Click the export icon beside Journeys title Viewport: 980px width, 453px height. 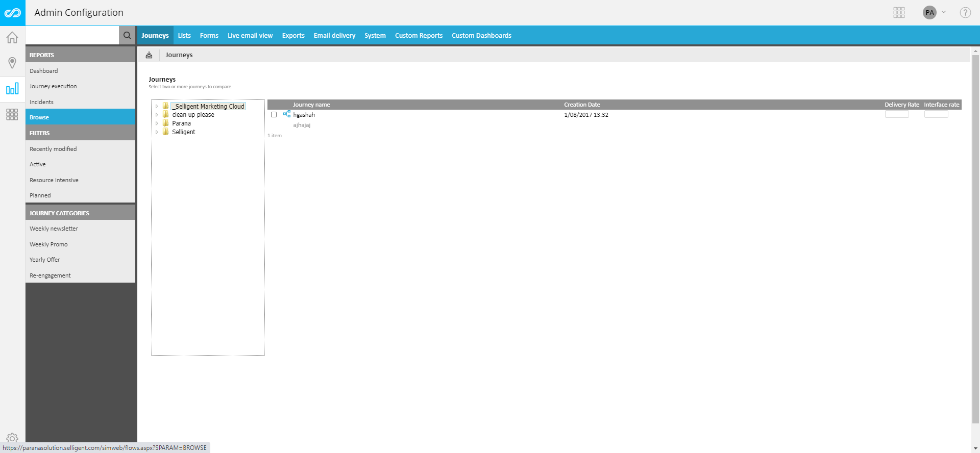(x=149, y=55)
